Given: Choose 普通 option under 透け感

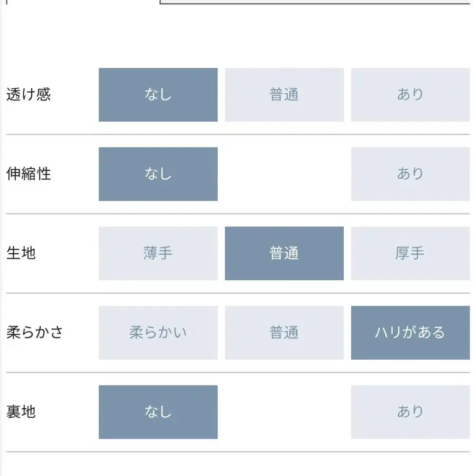Looking at the screenshot, I should coord(284,95).
